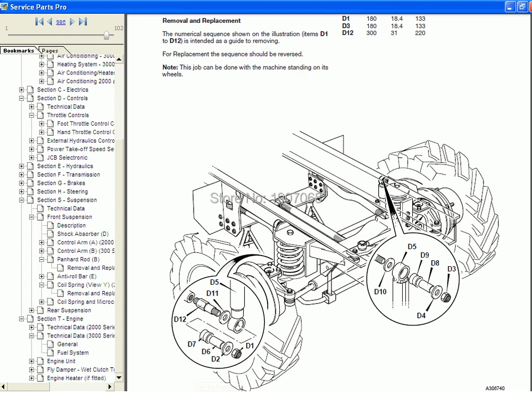Expand Section C - Electrics node
This screenshot has height=396, width=532.
click(22, 90)
